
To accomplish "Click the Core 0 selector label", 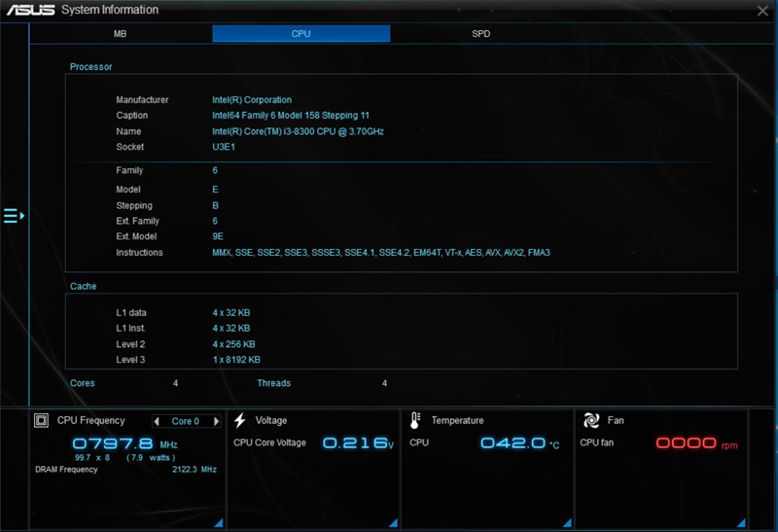I will pyautogui.click(x=186, y=421).
